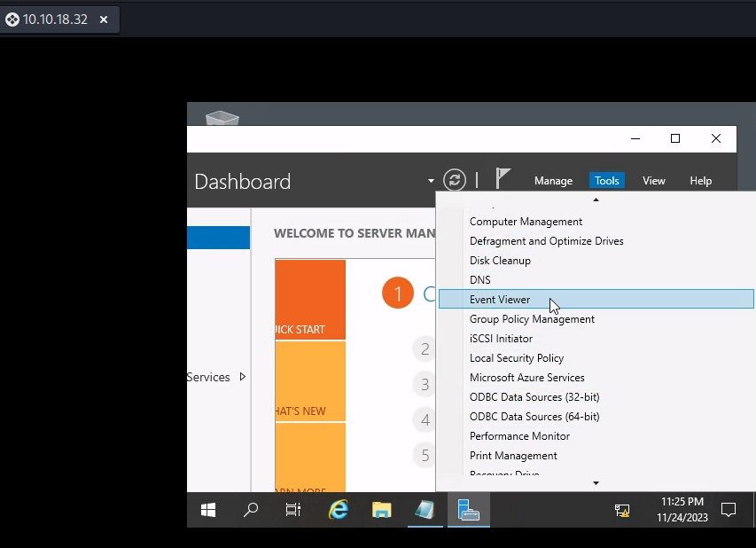Open the notebook app taskbar icon

coord(425,510)
